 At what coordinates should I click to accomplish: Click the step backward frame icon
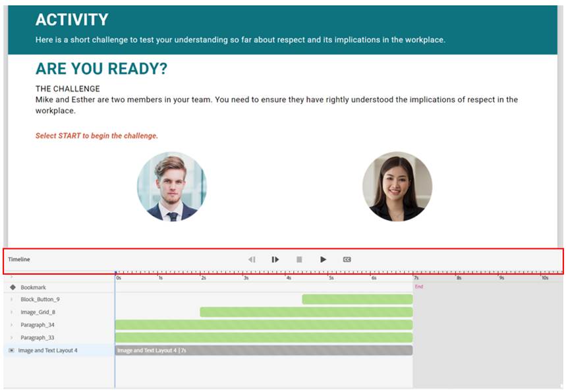(x=252, y=260)
